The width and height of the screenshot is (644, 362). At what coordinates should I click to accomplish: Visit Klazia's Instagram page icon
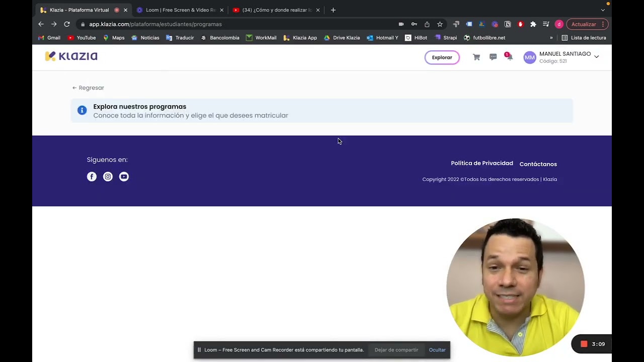pyautogui.click(x=108, y=176)
